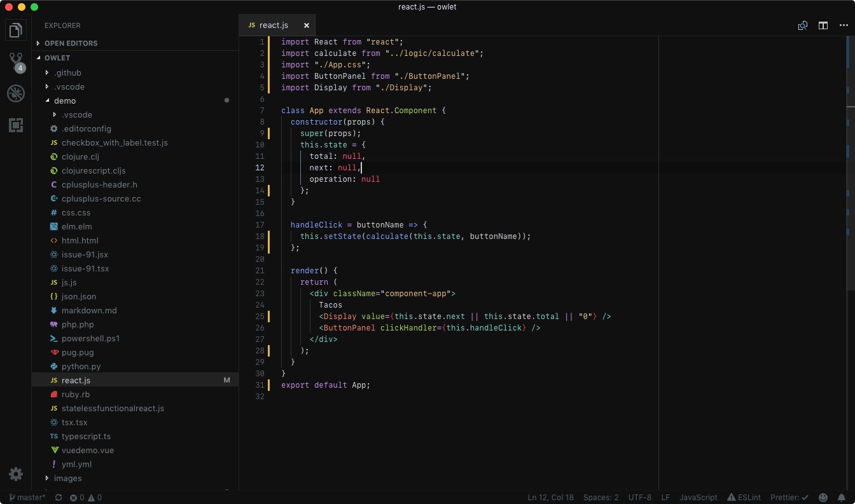
Task: Open issue-91.tsx file
Action: click(x=135, y=268)
